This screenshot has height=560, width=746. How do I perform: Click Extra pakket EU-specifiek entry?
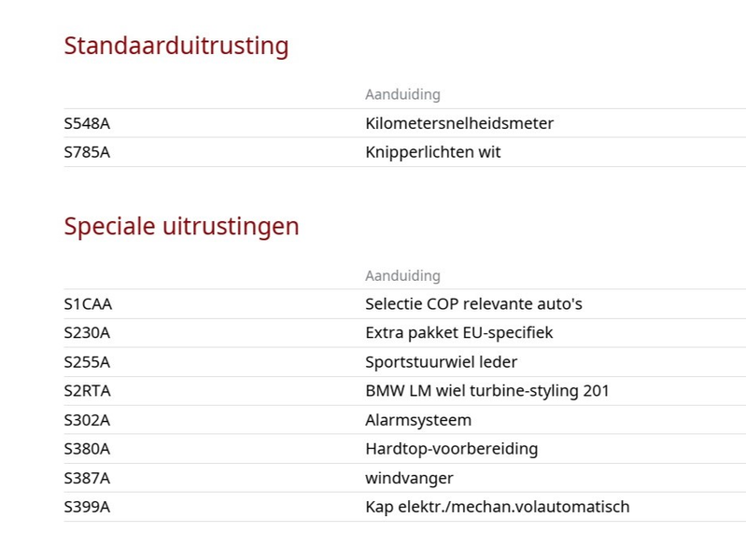click(x=459, y=332)
